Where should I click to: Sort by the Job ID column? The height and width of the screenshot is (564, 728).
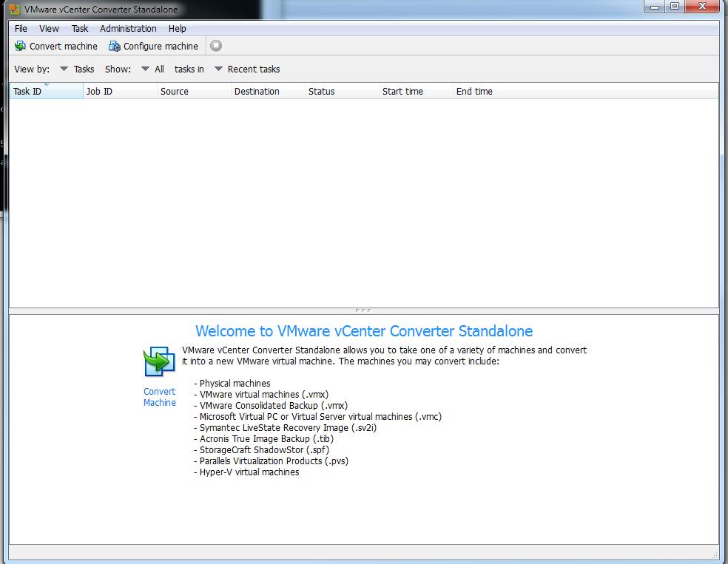[x=121, y=92]
